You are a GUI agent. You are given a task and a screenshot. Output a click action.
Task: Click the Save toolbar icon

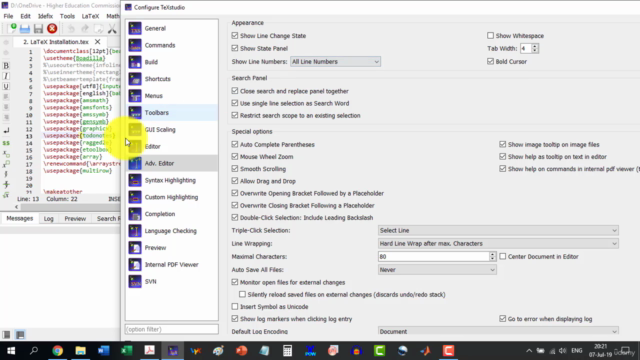click(x=38, y=29)
